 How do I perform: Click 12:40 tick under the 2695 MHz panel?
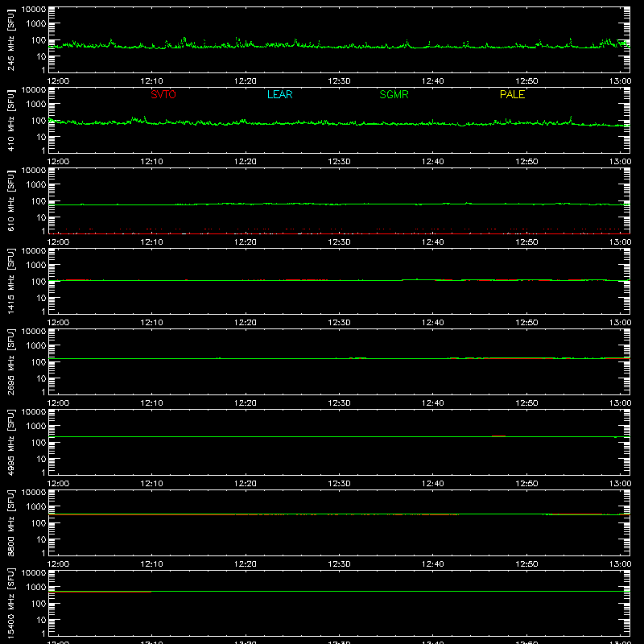[x=432, y=403]
